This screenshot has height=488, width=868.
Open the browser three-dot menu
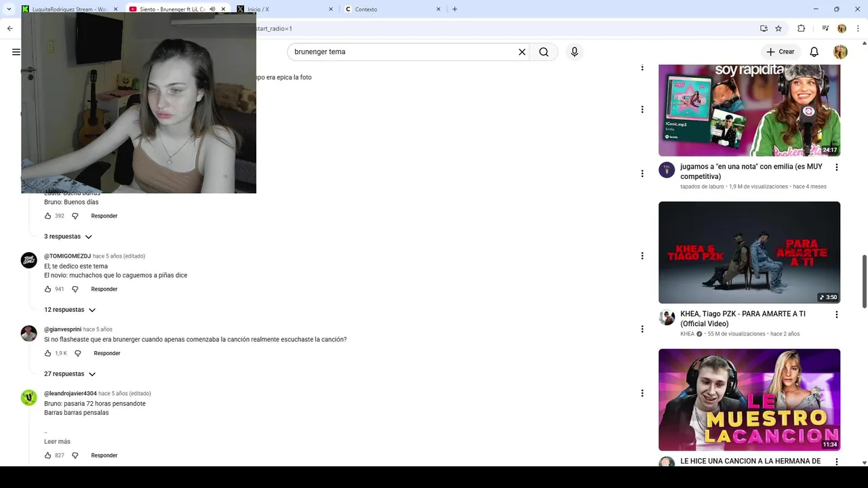pyautogui.click(x=859, y=28)
